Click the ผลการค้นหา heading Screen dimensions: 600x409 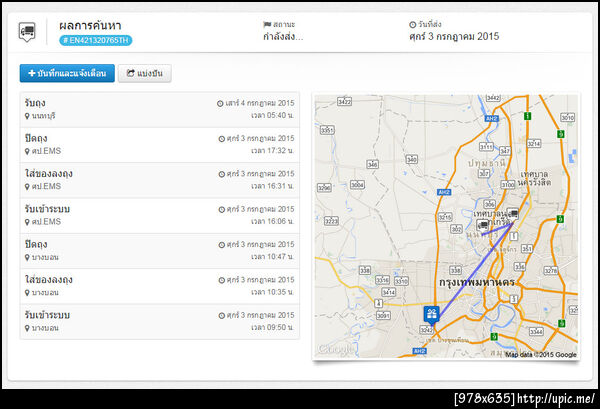point(90,26)
